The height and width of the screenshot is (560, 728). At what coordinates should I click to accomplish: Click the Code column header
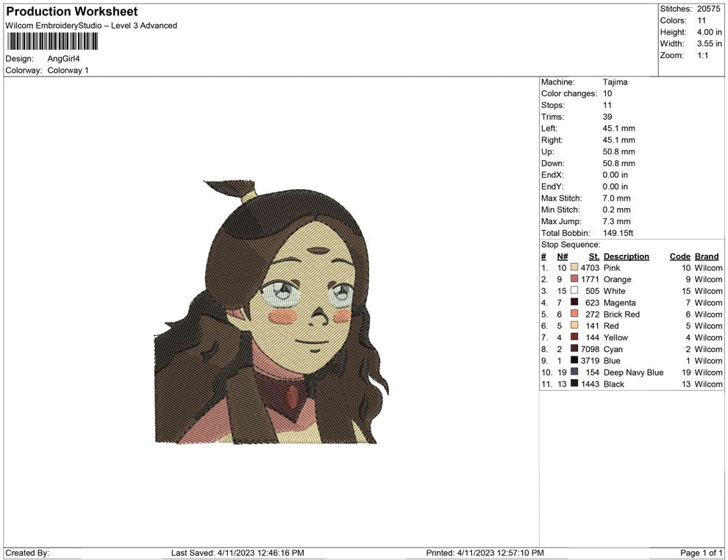coord(679,256)
